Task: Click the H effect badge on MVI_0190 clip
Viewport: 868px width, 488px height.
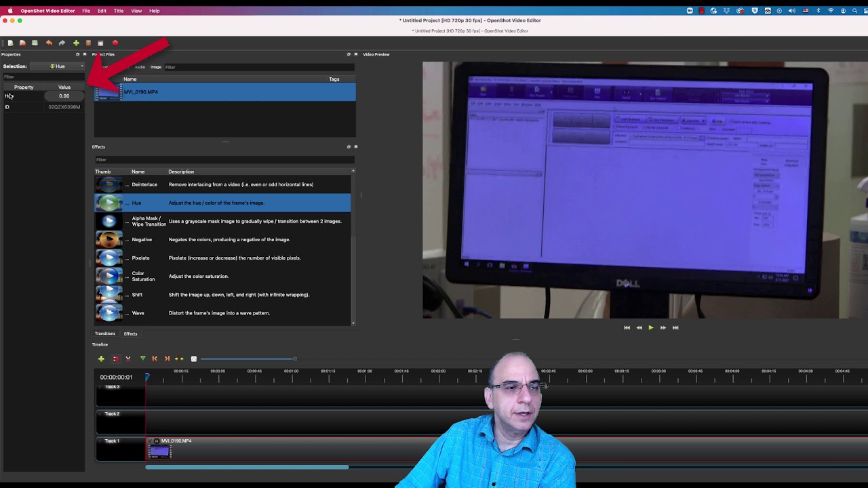Action: [157, 441]
